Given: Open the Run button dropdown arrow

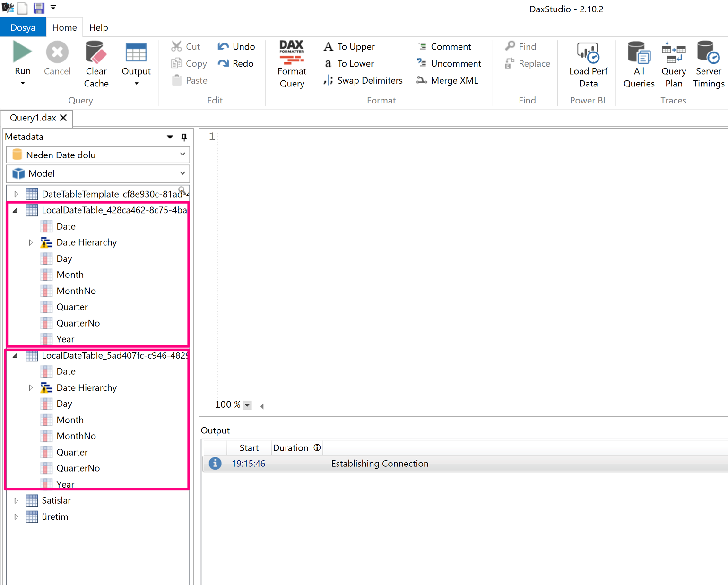Looking at the screenshot, I should 22,84.
